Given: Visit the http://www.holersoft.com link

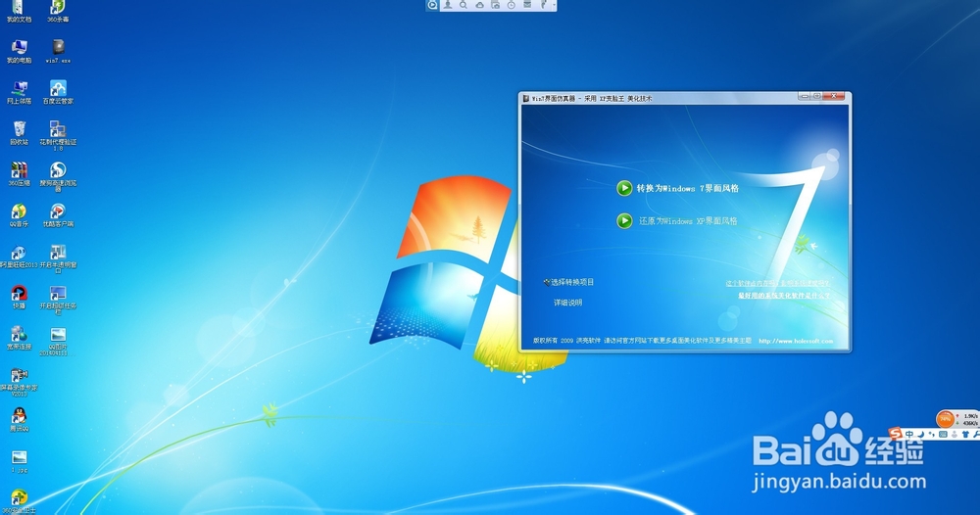Looking at the screenshot, I should click(796, 341).
